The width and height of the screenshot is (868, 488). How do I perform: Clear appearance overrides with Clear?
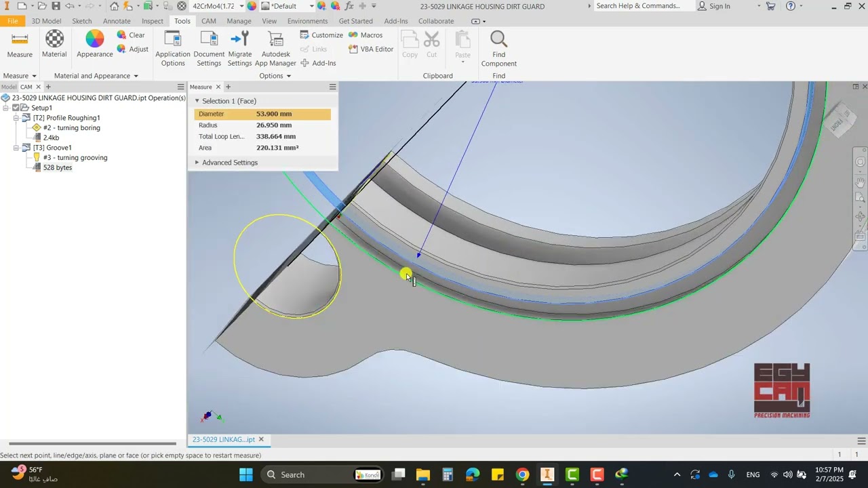click(131, 35)
